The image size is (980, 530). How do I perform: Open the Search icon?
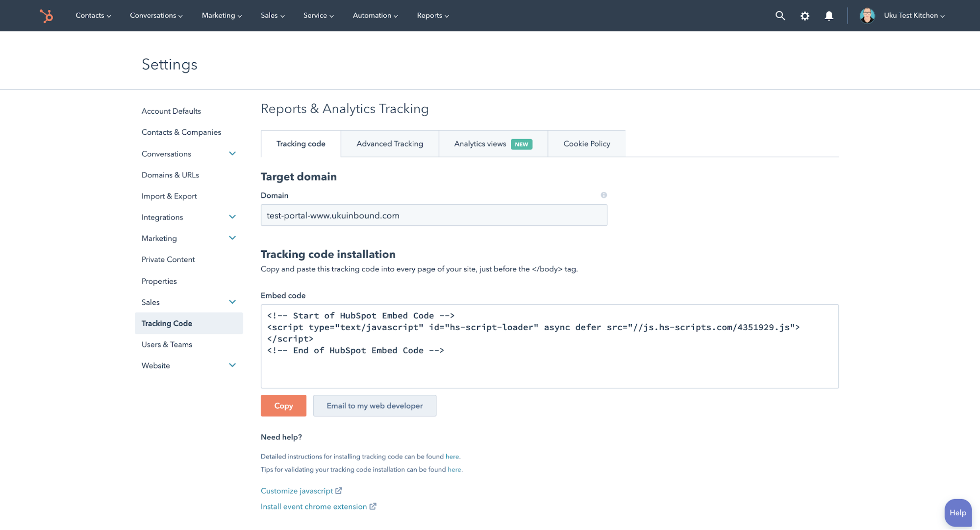coord(779,15)
